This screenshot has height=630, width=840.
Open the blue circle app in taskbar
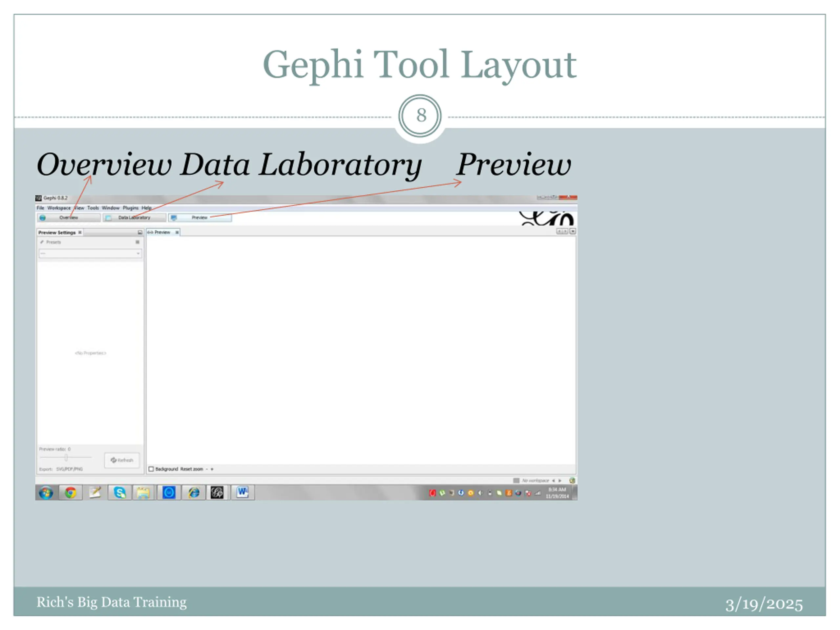[x=169, y=493]
